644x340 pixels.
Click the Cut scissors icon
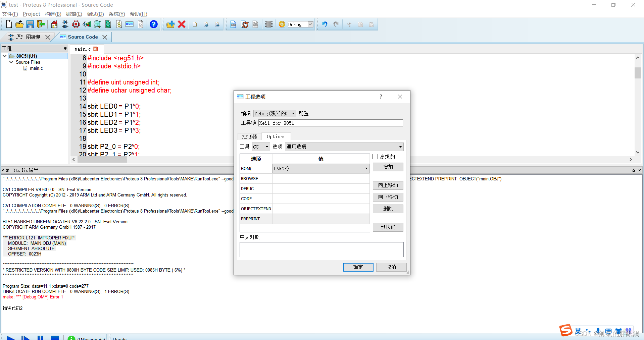click(349, 24)
